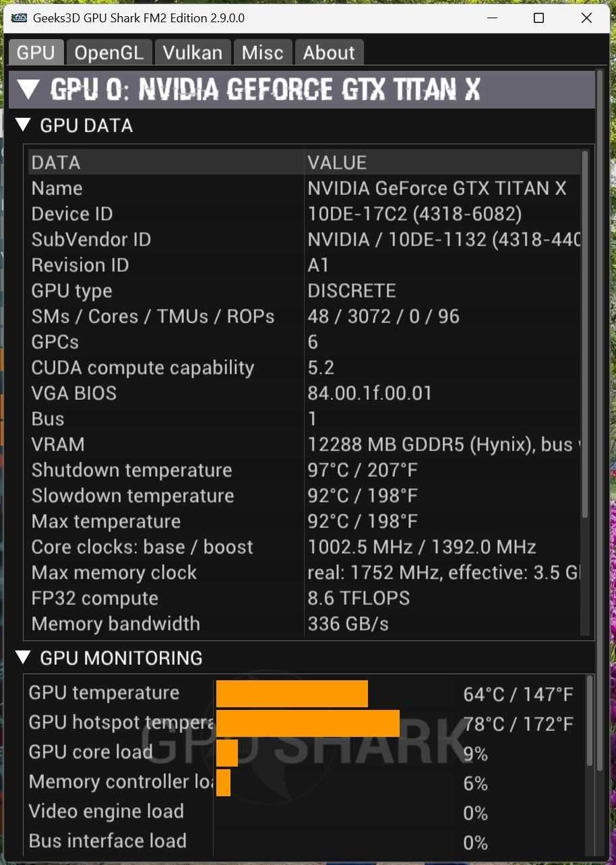
Task: Select 'SMs / Cores / TMUs / ROPs' label
Action: (x=153, y=316)
